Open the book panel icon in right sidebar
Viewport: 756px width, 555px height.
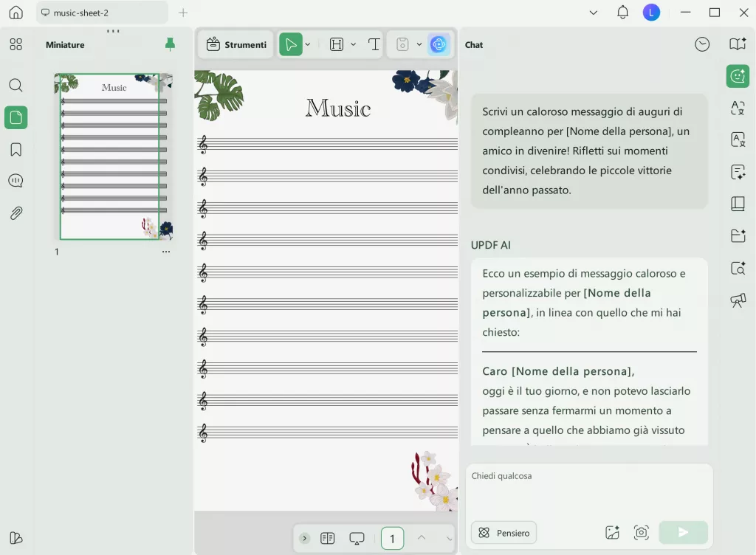point(738,204)
